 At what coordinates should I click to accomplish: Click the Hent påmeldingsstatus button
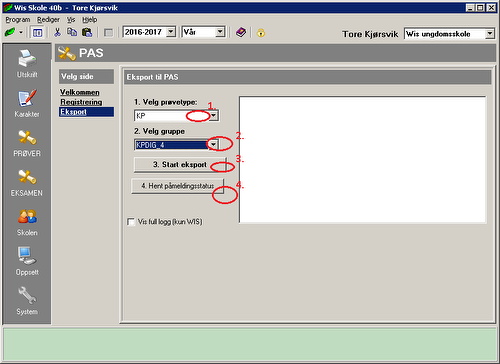click(x=177, y=186)
